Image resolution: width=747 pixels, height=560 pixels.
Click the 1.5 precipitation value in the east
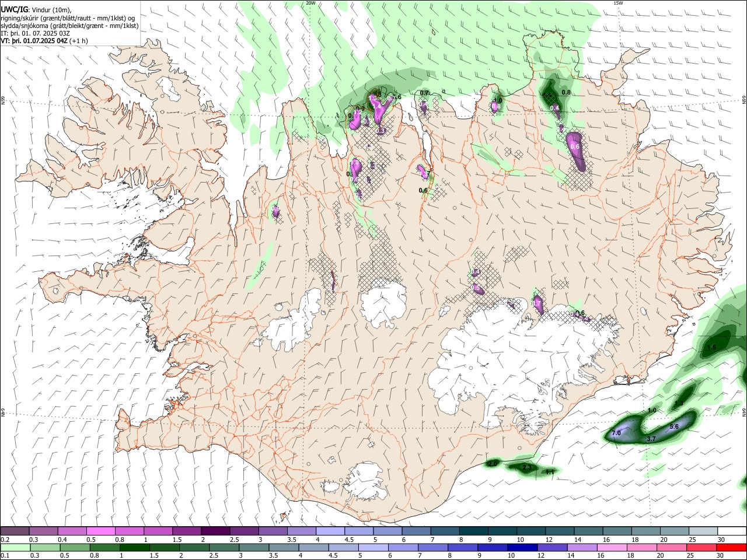point(711,347)
